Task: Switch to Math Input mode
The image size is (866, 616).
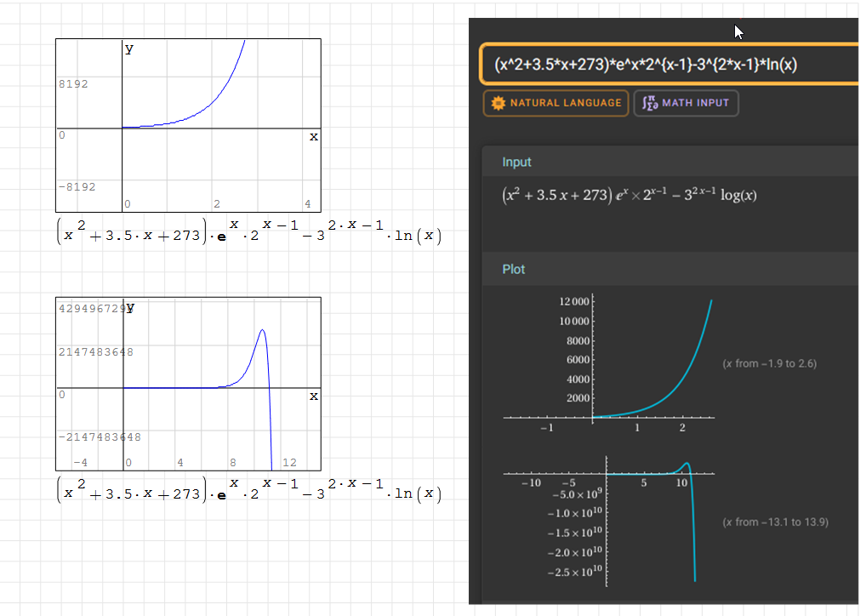Action: click(687, 103)
